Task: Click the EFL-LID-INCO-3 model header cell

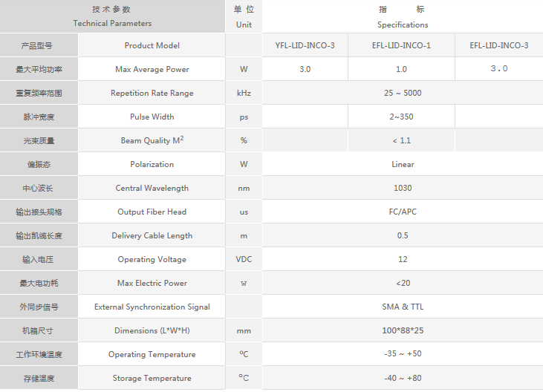Action: tap(499, 45)
